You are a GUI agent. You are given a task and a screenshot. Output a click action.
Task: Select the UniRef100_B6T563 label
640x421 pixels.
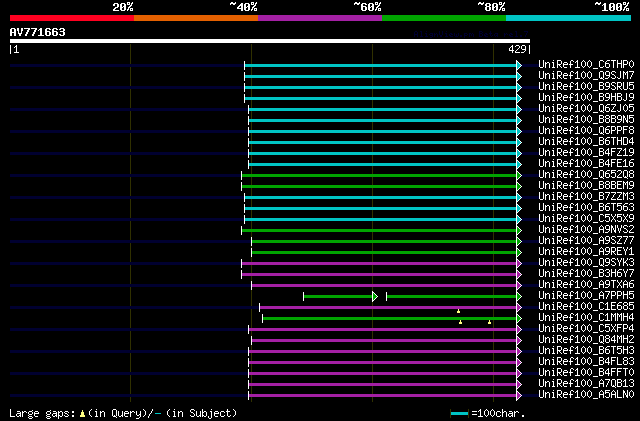[x=587, y=208]
